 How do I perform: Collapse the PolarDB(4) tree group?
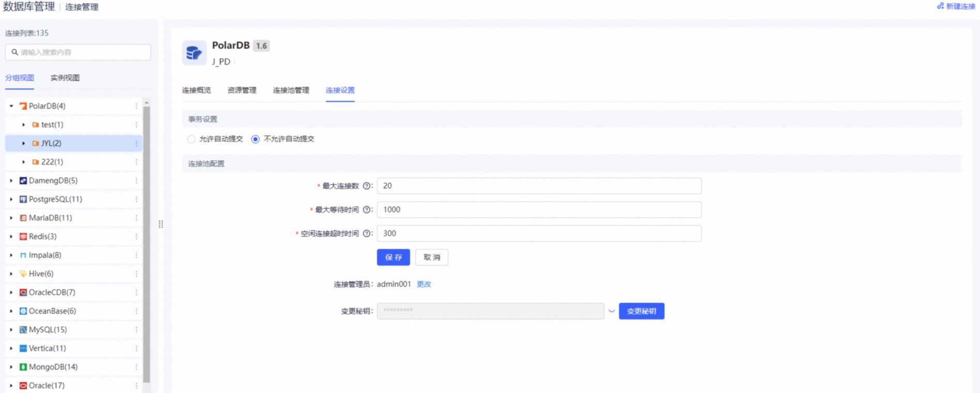(x=11, y=106)
